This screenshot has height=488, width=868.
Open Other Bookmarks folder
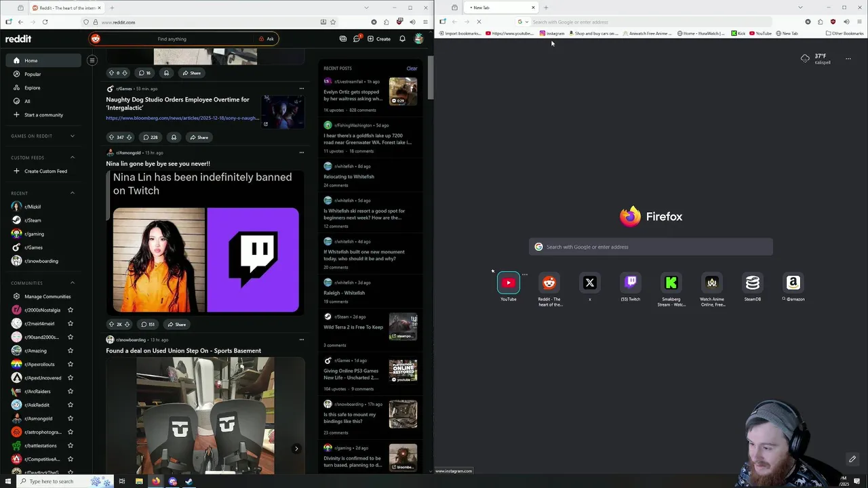point(845,33)
